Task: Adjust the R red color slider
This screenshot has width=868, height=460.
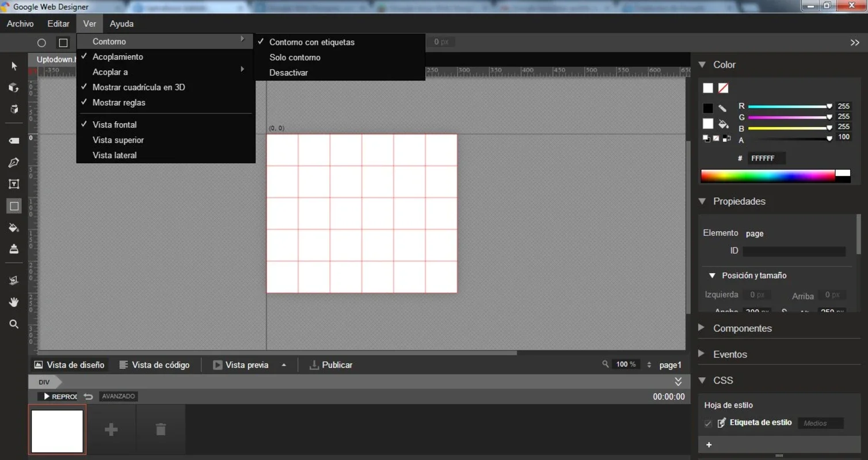Action: pyautogui.click(x=790, y=106)
